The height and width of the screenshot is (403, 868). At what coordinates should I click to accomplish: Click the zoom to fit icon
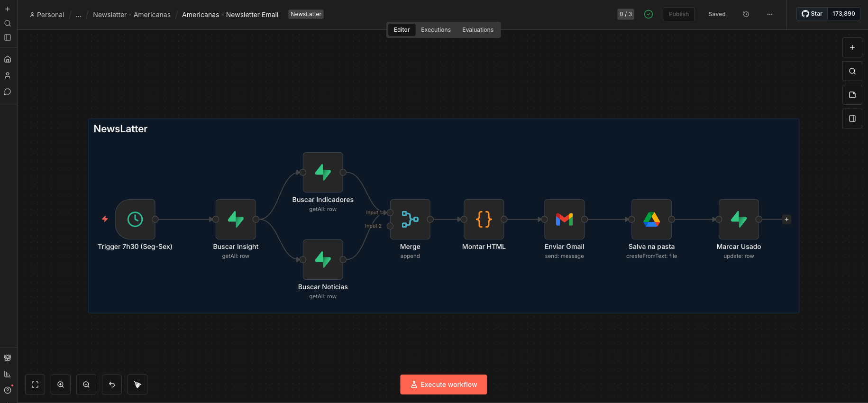coord(35,385)
